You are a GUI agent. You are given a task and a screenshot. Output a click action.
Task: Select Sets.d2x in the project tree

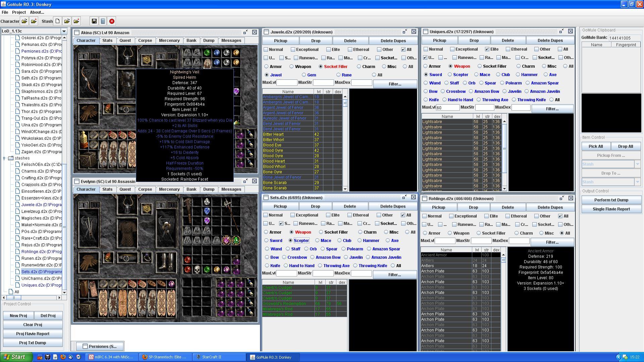[41, 271]
